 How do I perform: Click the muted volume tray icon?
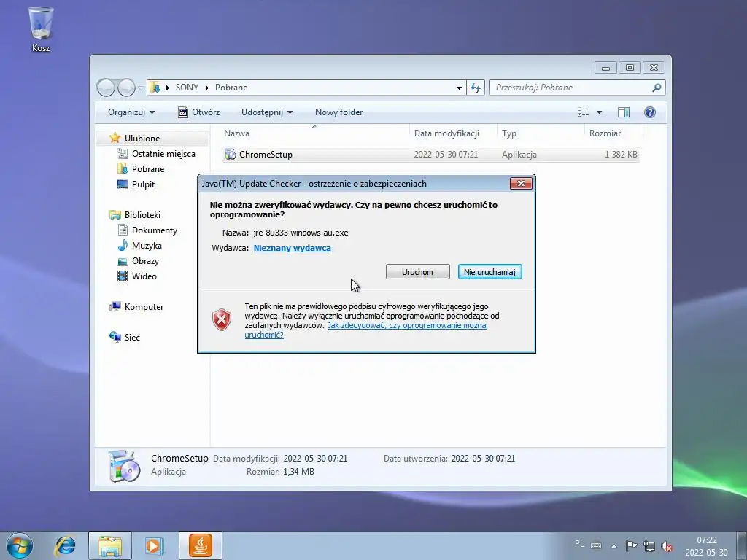[x=667, y=546]
